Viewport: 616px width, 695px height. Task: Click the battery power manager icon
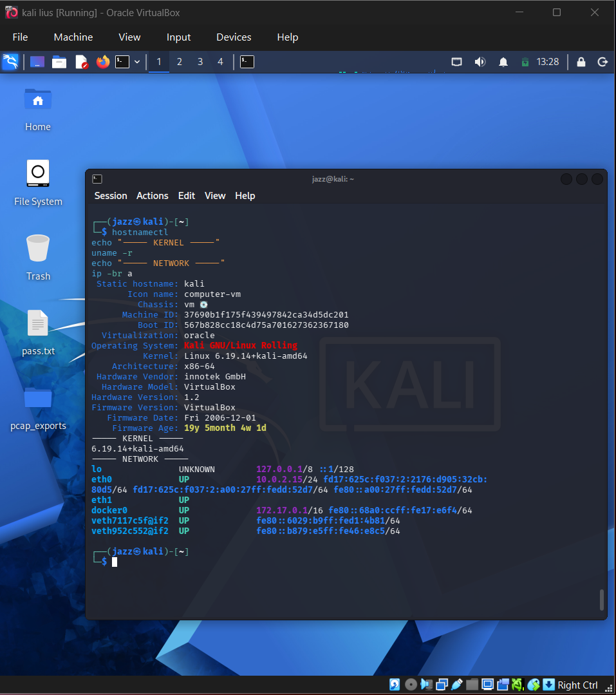[x=525, y=62]
